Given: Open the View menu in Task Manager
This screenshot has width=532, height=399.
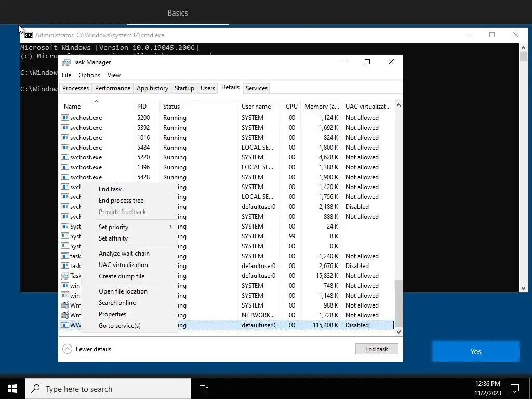Looking at the screenshot, I should 114,75.
